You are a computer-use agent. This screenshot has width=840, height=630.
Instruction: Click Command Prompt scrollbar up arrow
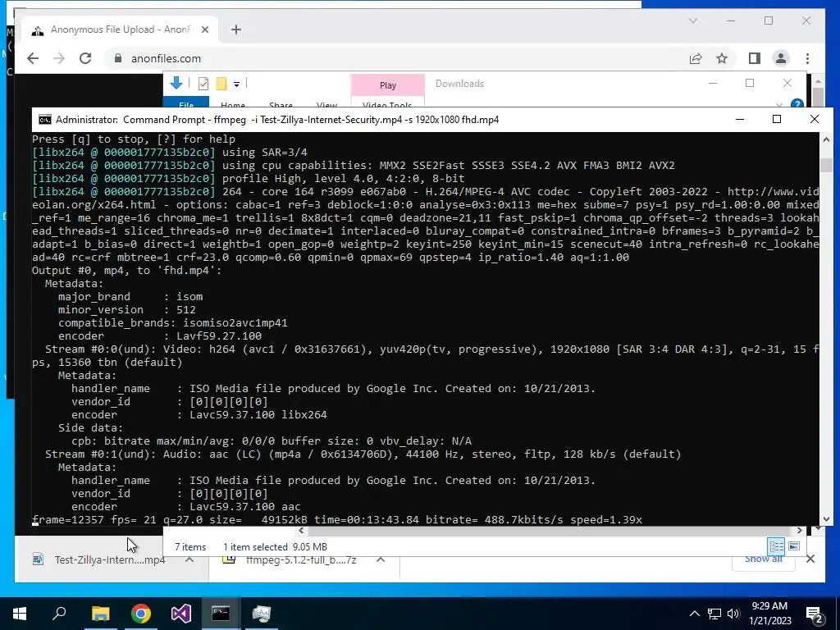[x=826, y=139]
